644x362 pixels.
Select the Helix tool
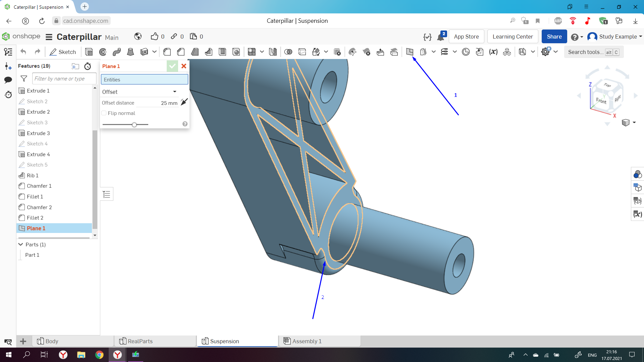(x=444, y=52)
